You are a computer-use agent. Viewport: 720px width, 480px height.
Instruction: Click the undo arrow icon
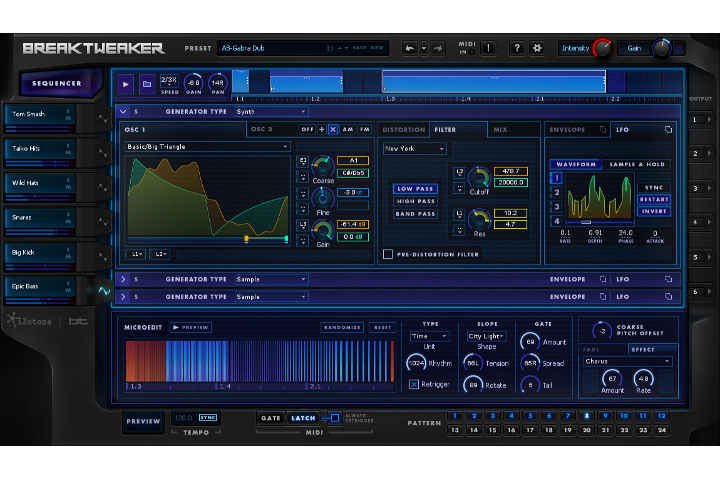tap(410, 48)
